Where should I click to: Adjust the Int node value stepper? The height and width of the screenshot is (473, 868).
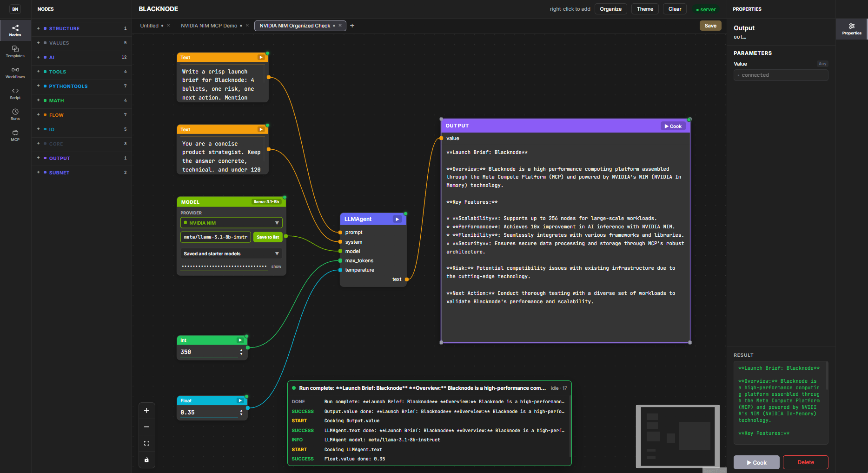click(241, 352)
